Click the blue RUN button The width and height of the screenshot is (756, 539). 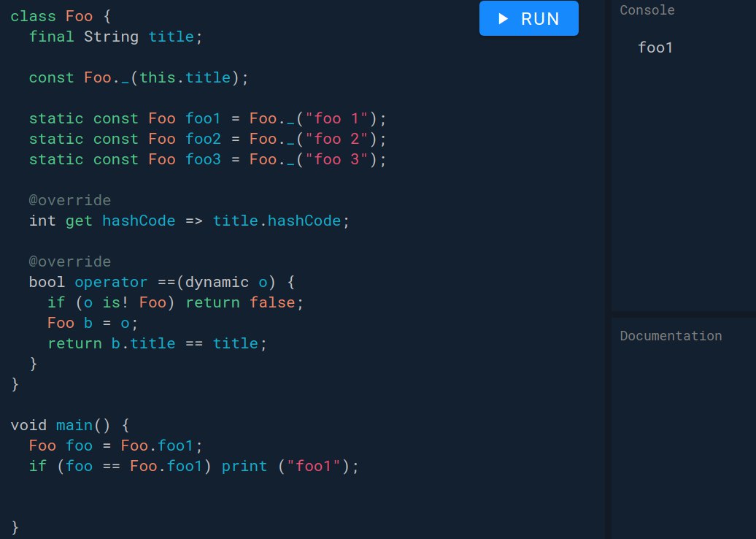(528, 18)
